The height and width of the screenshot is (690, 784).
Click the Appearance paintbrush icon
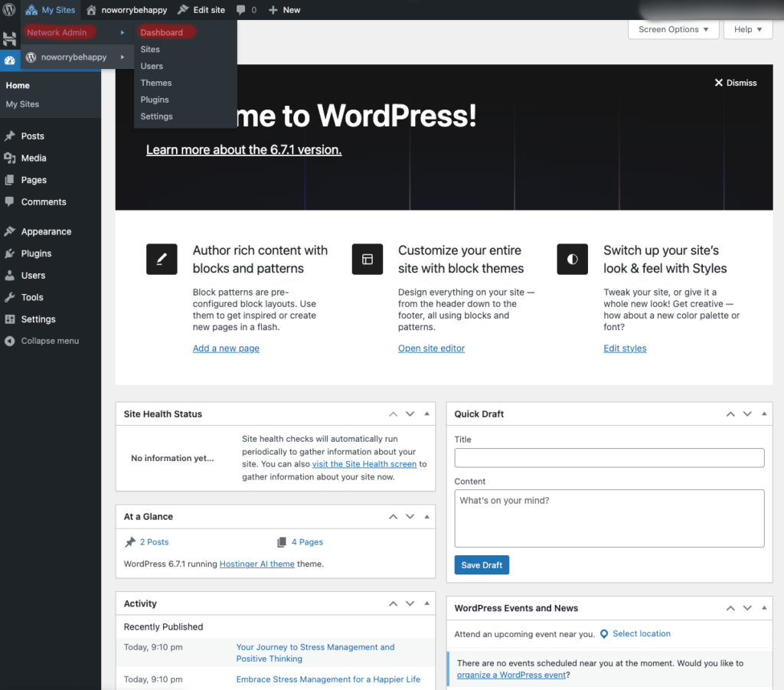[x=9, y=231]
